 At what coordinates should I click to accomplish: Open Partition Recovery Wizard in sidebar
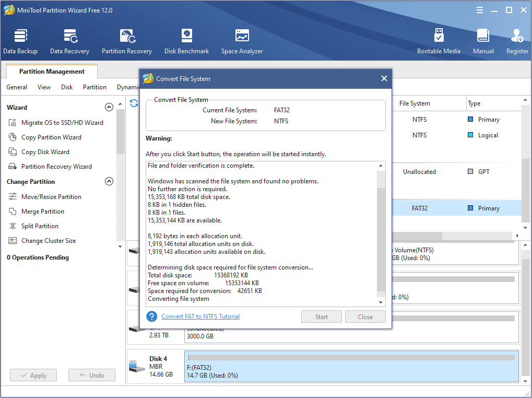coord(50,166)
